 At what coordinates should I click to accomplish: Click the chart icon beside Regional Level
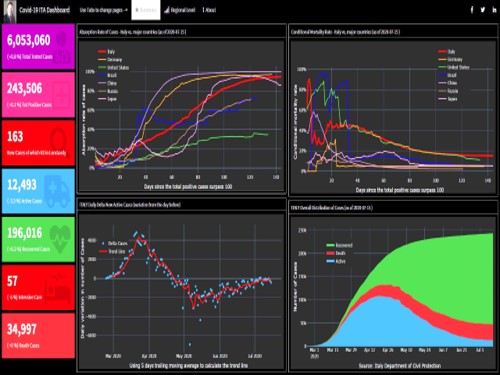click(x=167, y=10)
